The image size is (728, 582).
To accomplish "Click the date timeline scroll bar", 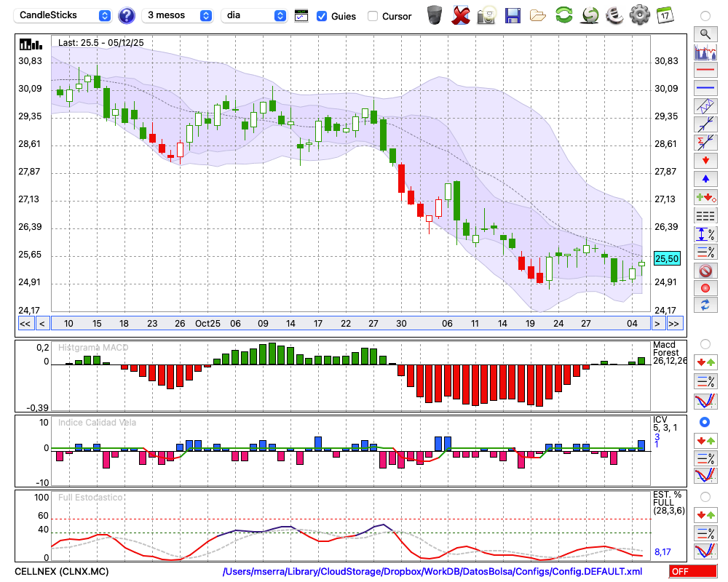I will click(349, 324).
